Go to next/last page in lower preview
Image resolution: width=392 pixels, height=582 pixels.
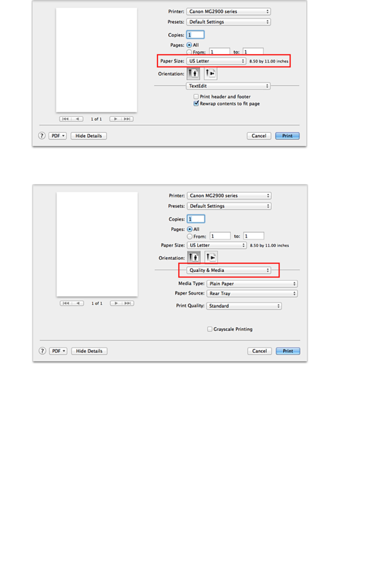click(122, 303)
